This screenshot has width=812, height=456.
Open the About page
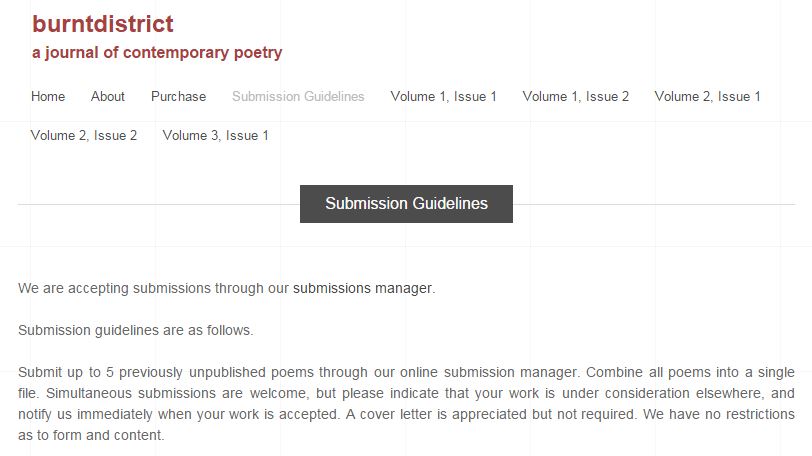[108, 97]
